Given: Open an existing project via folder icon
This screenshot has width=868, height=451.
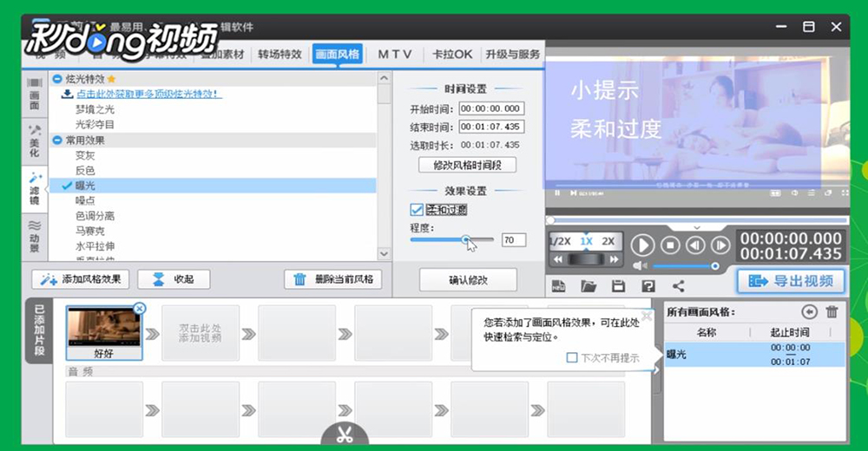Looking at the screenshot, I should (x=589, y=286).
